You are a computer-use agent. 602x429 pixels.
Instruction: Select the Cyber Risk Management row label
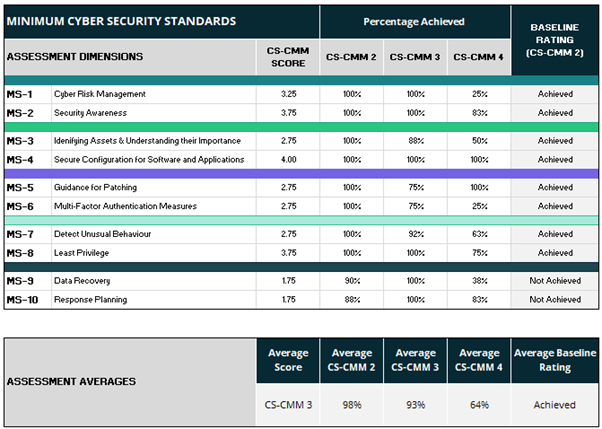pos(99,94)
